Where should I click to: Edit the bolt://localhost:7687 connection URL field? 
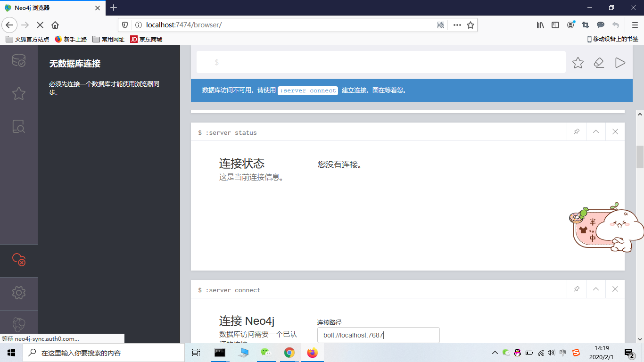pyautogui.click(x=379, y=335)
